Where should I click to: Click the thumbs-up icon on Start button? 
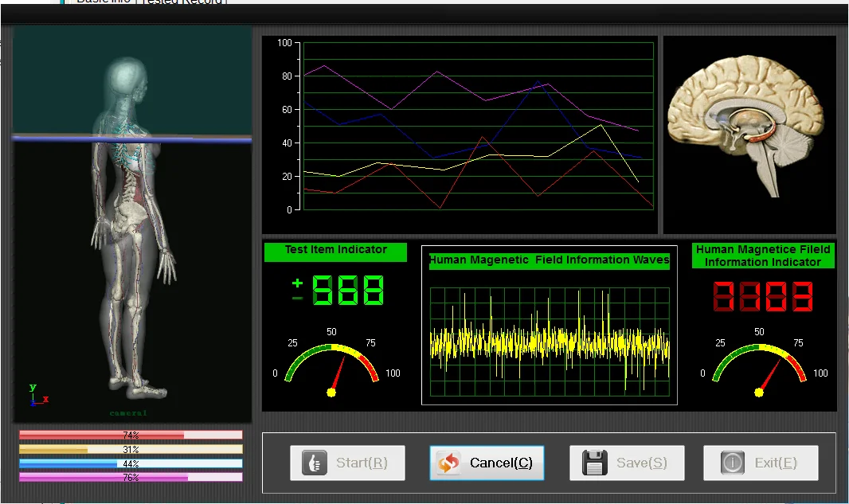pyautogui.click(x=315, y=463)
